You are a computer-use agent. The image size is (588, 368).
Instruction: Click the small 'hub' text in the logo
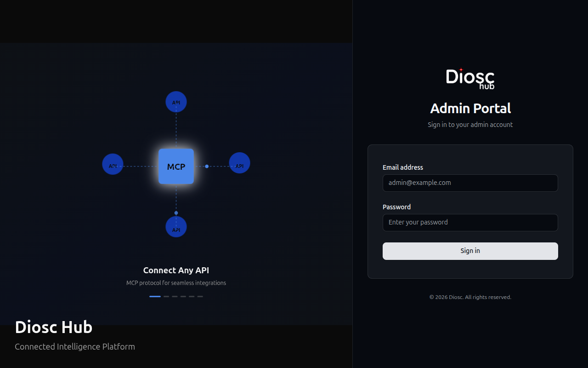(486, 86)
